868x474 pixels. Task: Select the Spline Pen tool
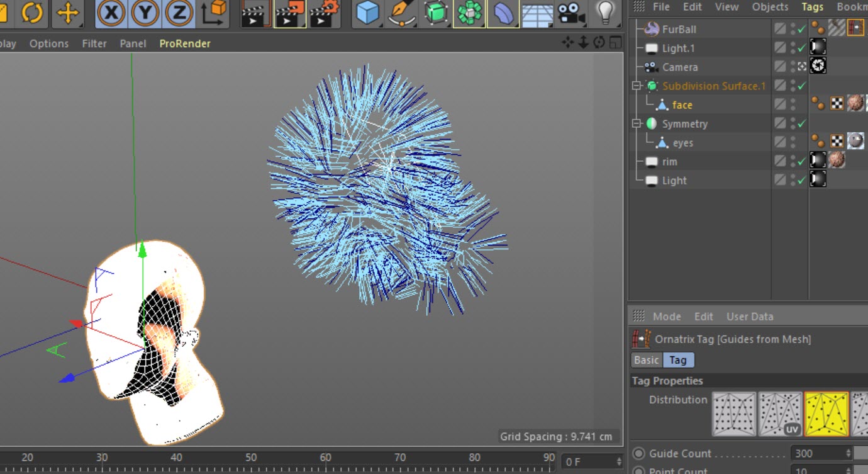[401, 13]
